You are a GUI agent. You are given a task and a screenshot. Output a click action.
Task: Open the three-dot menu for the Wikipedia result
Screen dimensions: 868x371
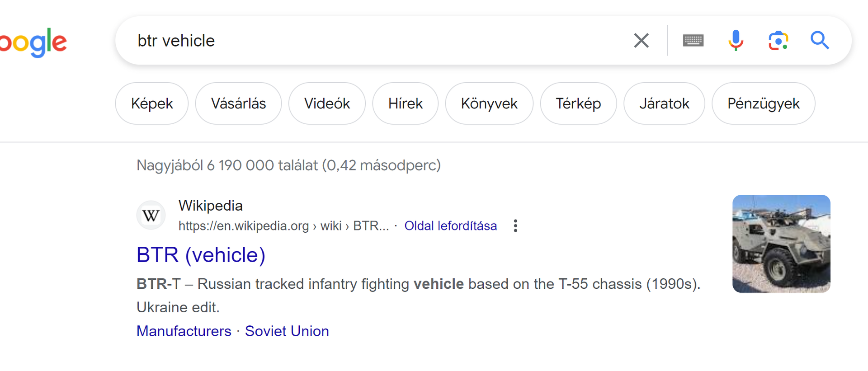point(515,226)
